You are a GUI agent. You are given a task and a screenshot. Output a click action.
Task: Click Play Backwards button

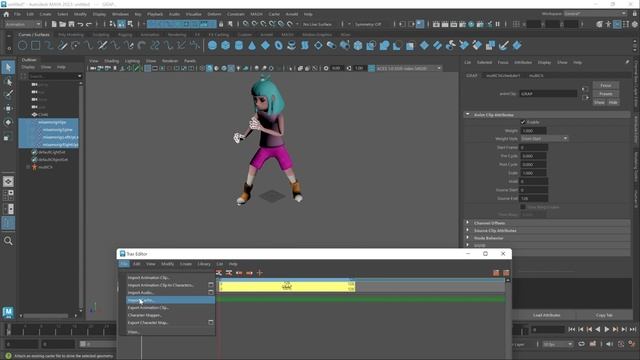[598, 329]
